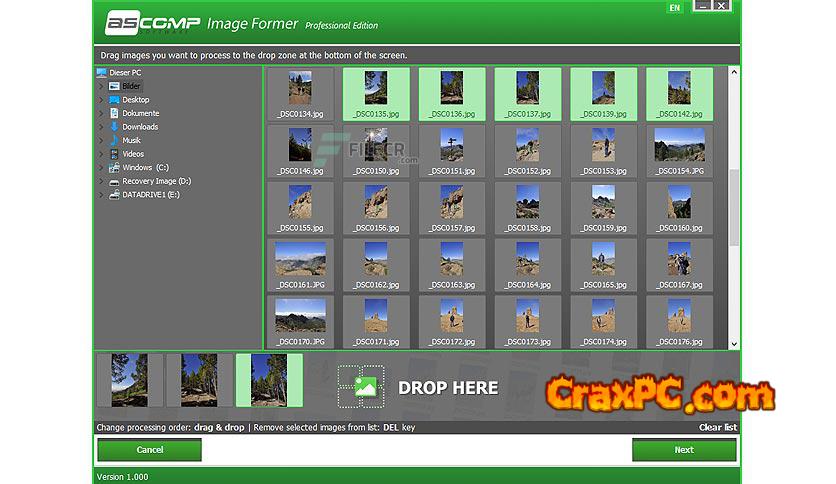
Task: Expand the Videos tree node
Action: click(x=101, y=154)
